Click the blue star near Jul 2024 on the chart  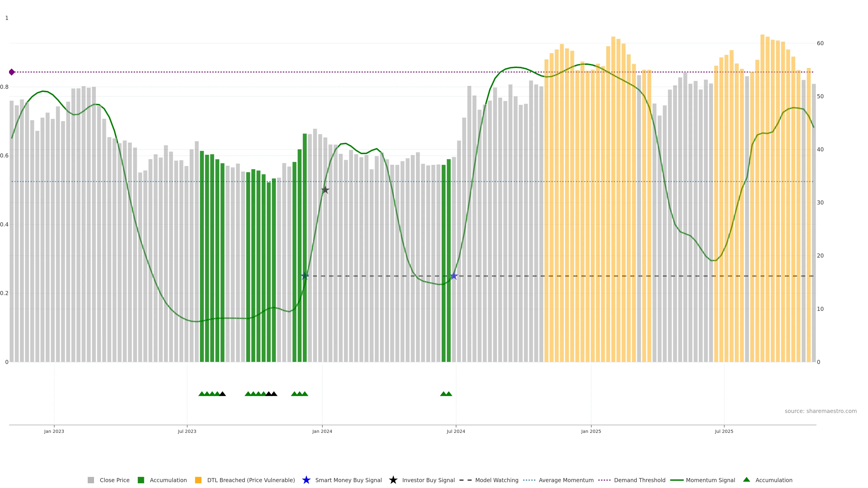[x=453, y=276]
